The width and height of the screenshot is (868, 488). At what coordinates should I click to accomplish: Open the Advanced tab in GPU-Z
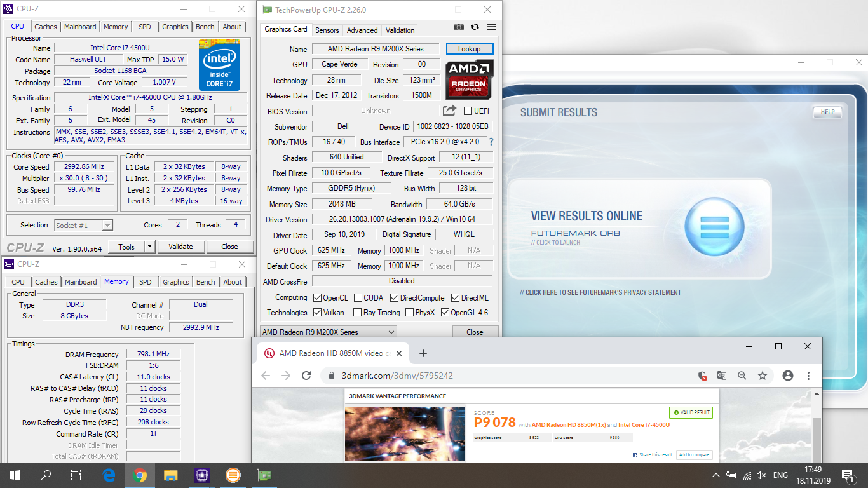(362, 30)
